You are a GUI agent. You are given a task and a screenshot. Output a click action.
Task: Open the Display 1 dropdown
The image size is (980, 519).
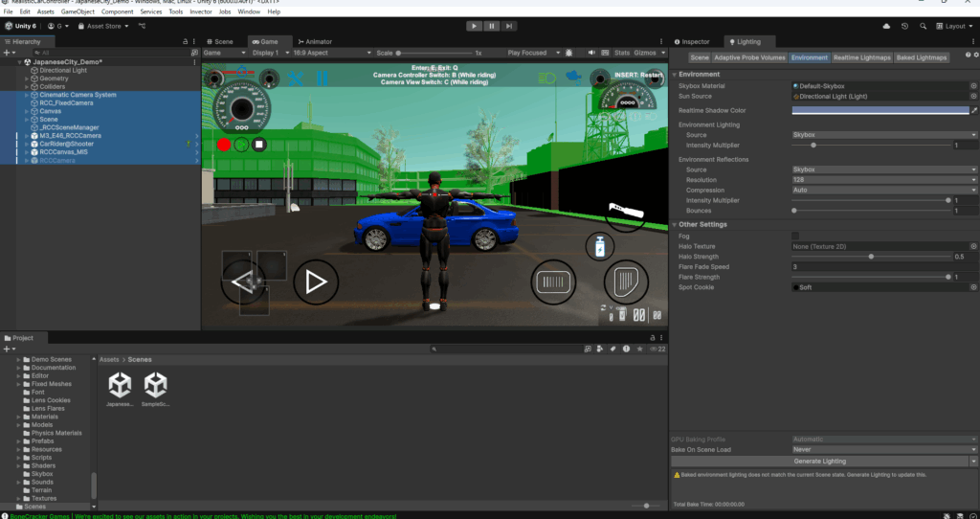click(x=271, y=53)
